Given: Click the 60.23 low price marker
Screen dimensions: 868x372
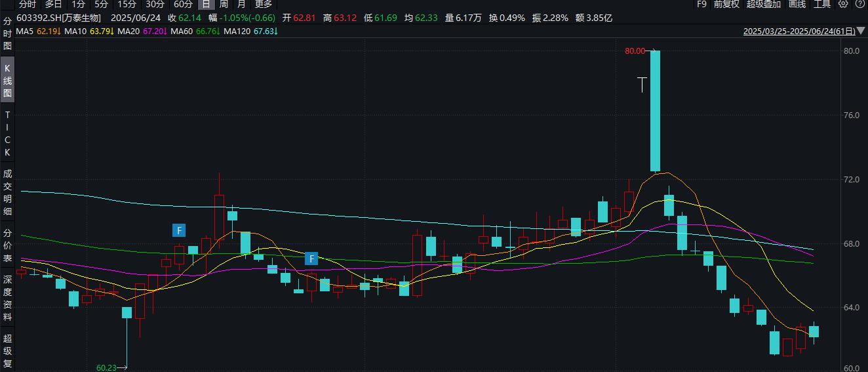Looking at the screenshot, I should pos(106,368).
